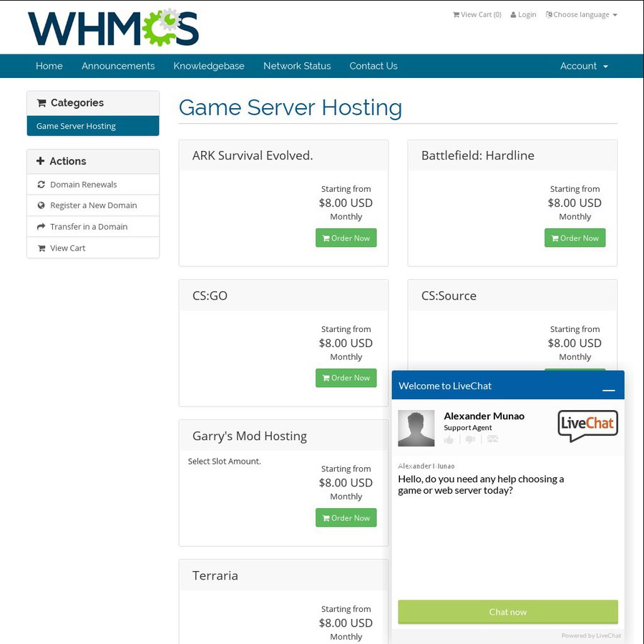Click the cart icon beside sidebar View Cart
Image resolution: width=644 pixels, height=644 pixels.
42,248
